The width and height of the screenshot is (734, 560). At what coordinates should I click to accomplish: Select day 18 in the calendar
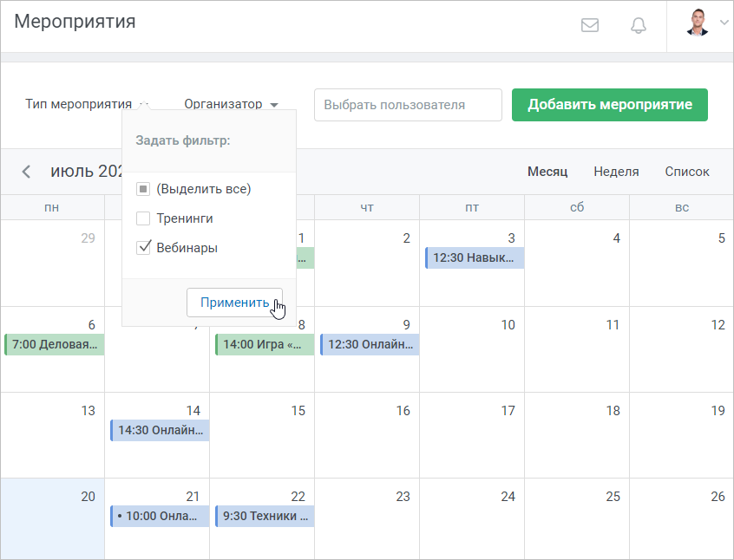point(577,435)
